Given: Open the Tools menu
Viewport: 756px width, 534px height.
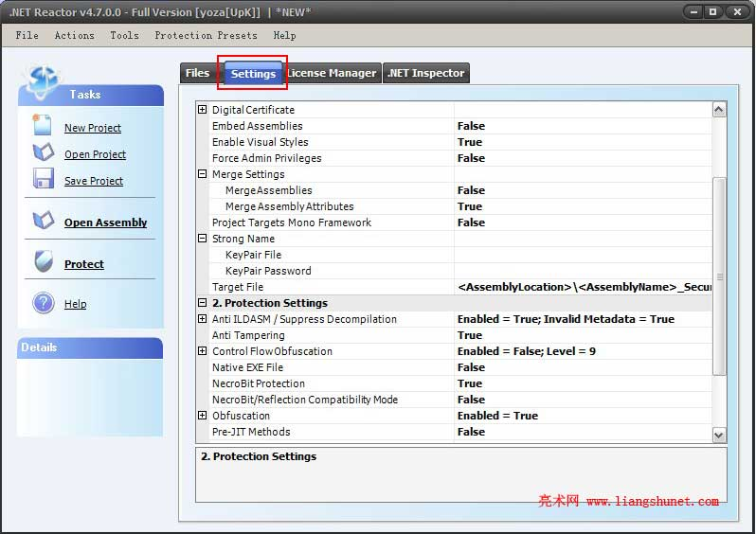Looking at the screenshot, I should click(x=124, y=35).
